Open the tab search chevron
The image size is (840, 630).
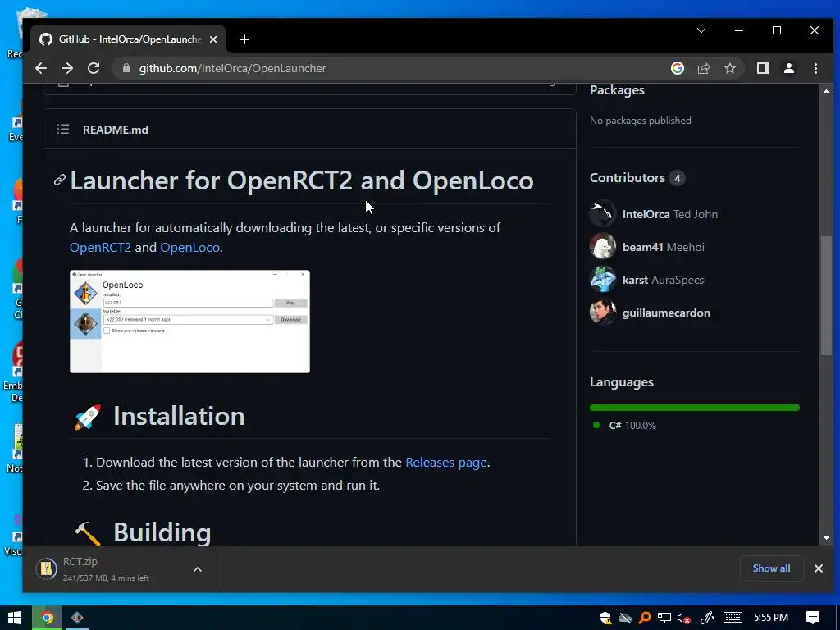[701, 30]
